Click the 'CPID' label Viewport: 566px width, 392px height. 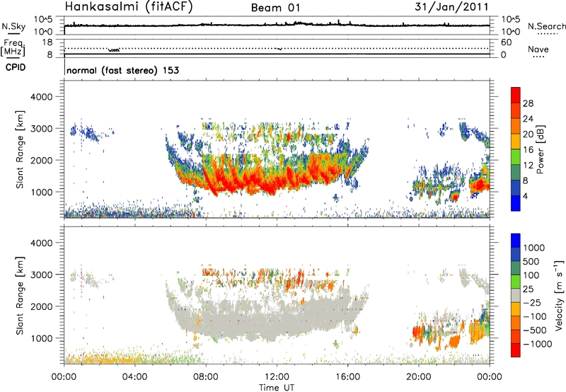pos(16,67)
